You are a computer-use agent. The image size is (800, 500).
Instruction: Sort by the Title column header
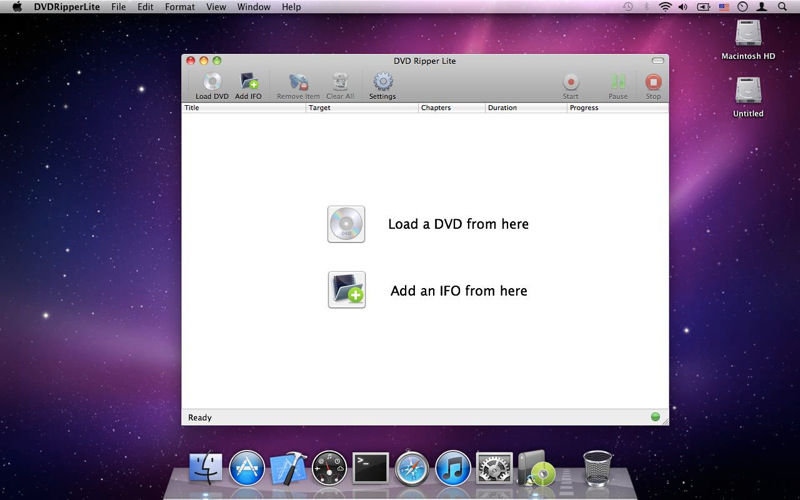(244, 108)
